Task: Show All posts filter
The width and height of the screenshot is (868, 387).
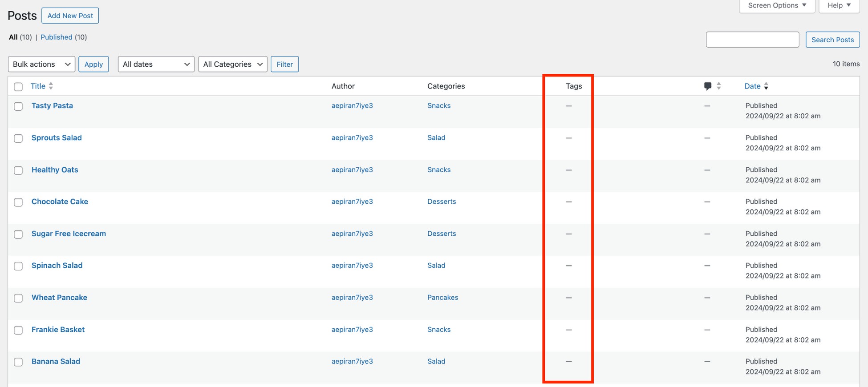Action: (13, 37)
